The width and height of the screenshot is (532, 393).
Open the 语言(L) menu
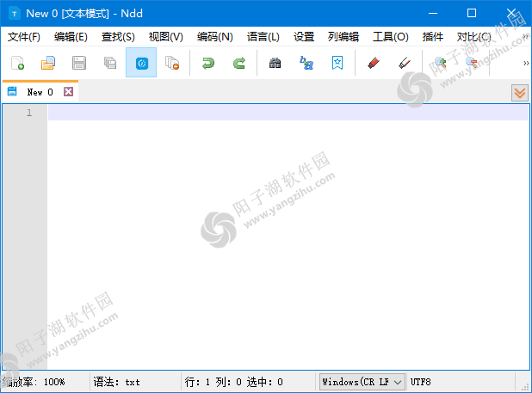[263, 37]
